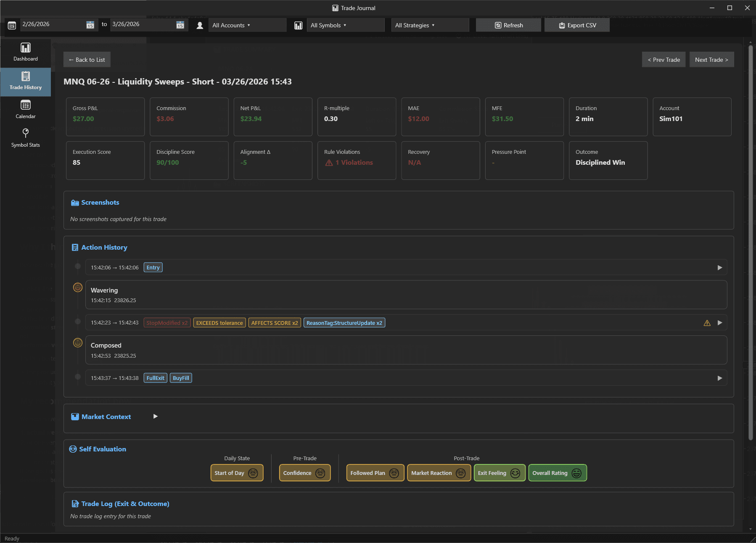756x543 pixels.
Task: Open the All Strategies dropdown
Action: click(430, 25)
